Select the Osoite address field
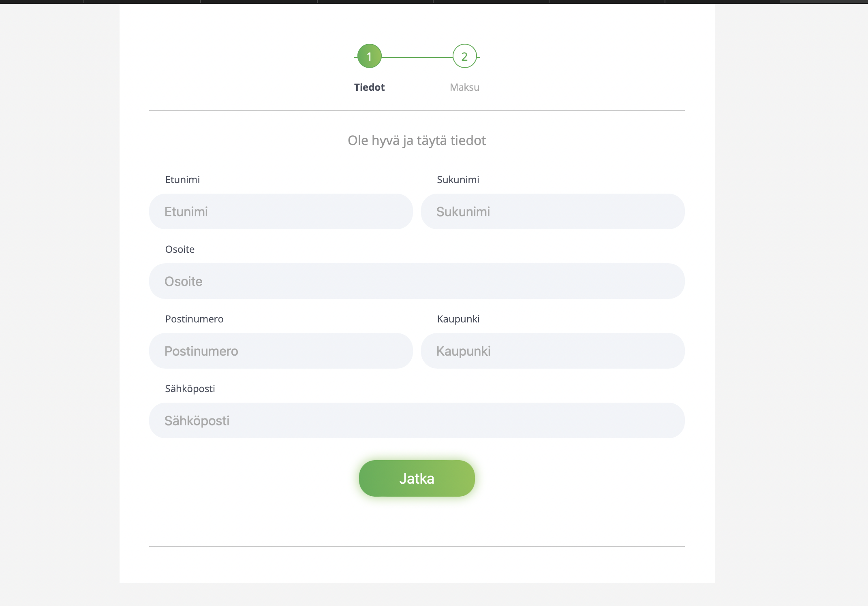This screenshot has height=606, width=868. coord(417,281)
